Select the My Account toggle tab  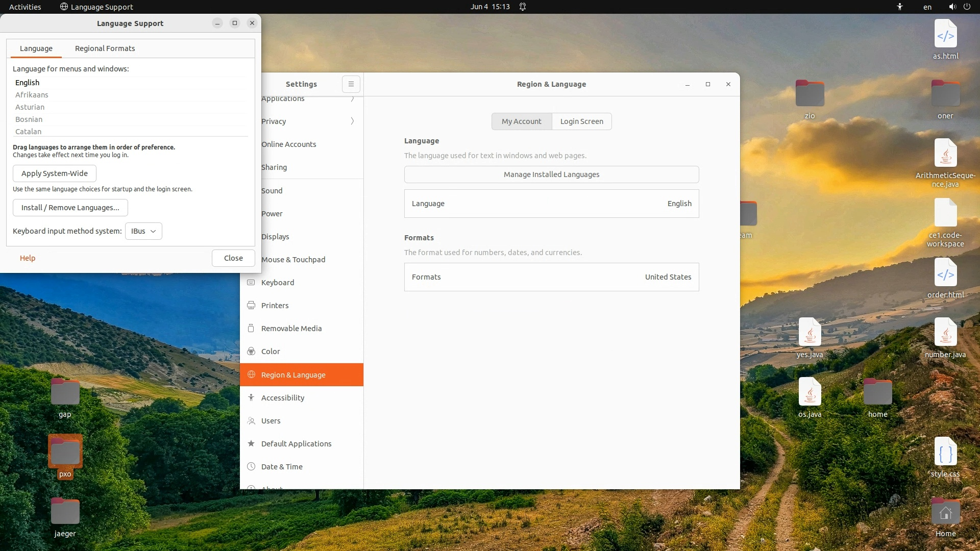tap(521, 121)
